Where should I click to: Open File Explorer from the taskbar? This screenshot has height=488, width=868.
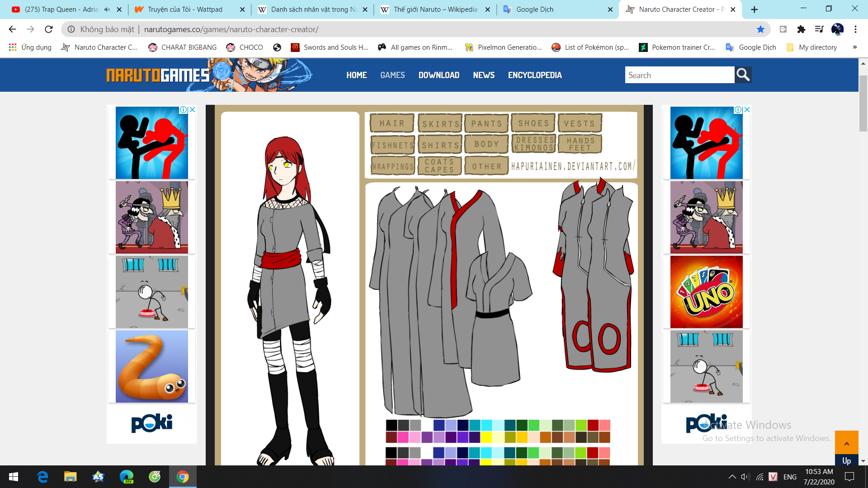click(x=70, y=476)
